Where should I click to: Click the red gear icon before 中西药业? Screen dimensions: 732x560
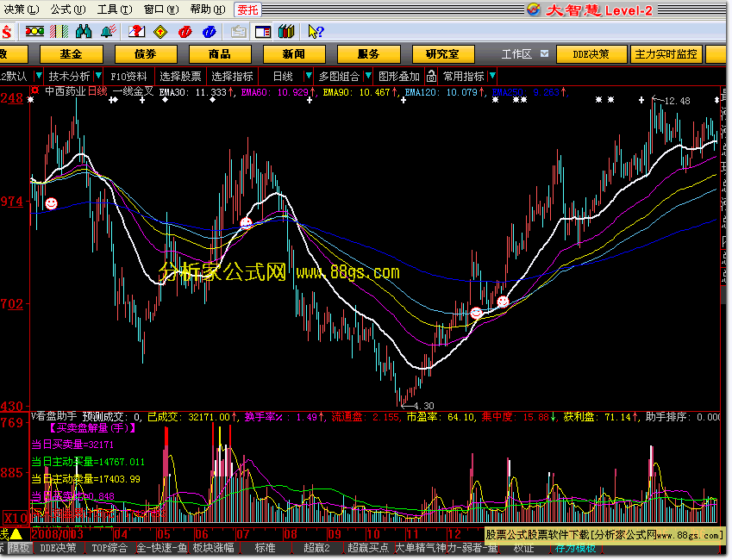35,91
